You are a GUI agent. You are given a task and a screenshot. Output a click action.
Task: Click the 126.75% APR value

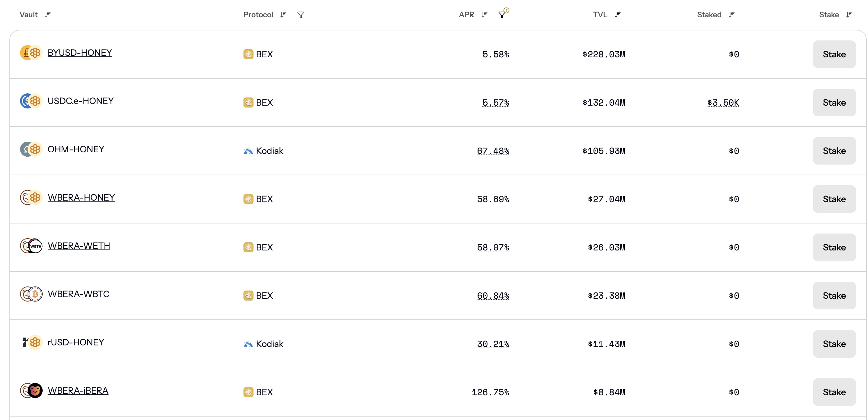[490, 392]
